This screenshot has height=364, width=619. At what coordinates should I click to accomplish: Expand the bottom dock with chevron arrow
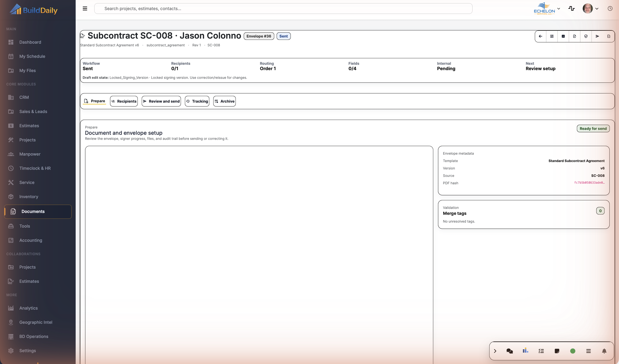click(495, 351)
